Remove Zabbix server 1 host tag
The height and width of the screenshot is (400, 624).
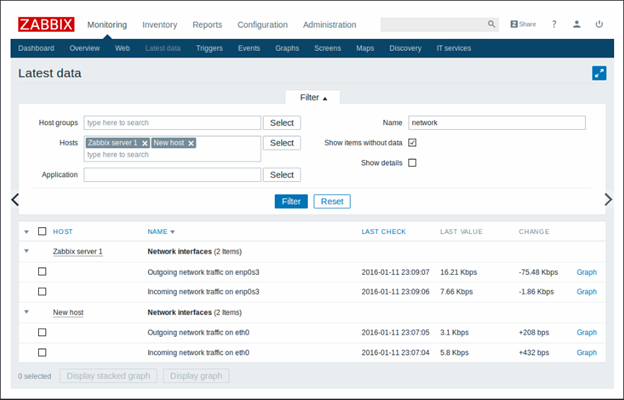tap(145, 143)
